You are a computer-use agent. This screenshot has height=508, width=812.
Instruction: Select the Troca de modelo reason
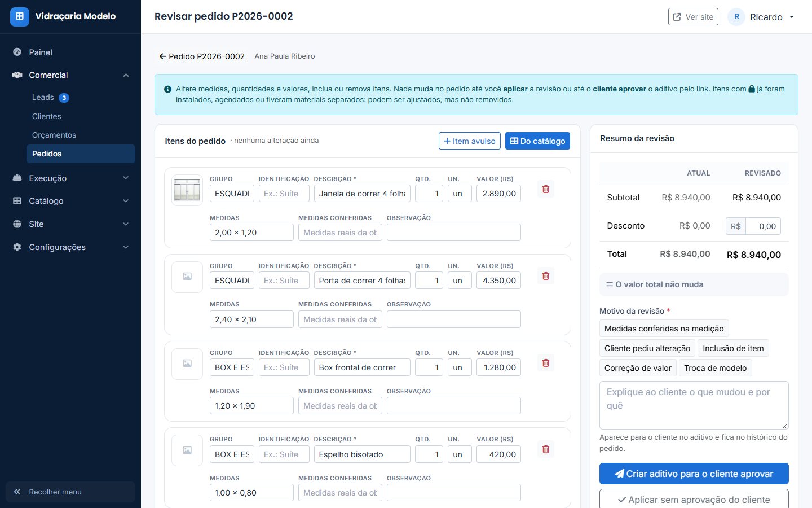[715, 368]
